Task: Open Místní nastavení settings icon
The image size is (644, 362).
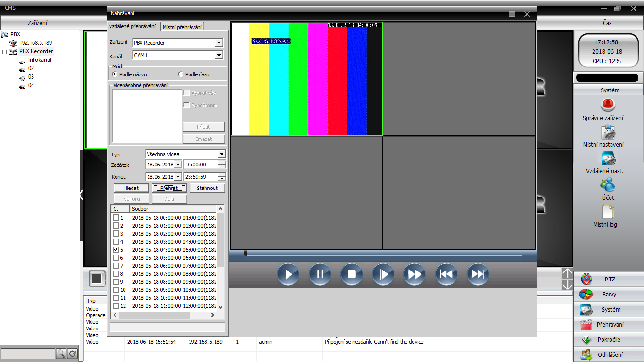Action: click(x=608, y=132)
